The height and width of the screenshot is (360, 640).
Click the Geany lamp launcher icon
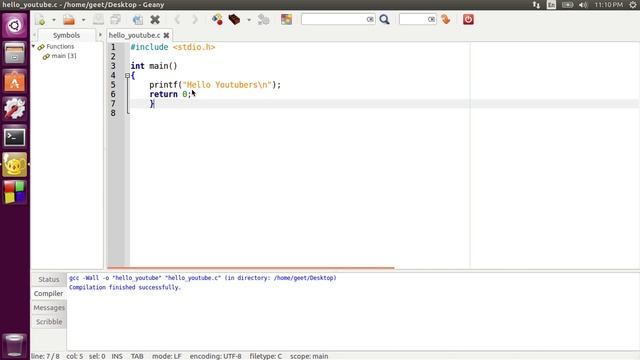coord(15,164)
